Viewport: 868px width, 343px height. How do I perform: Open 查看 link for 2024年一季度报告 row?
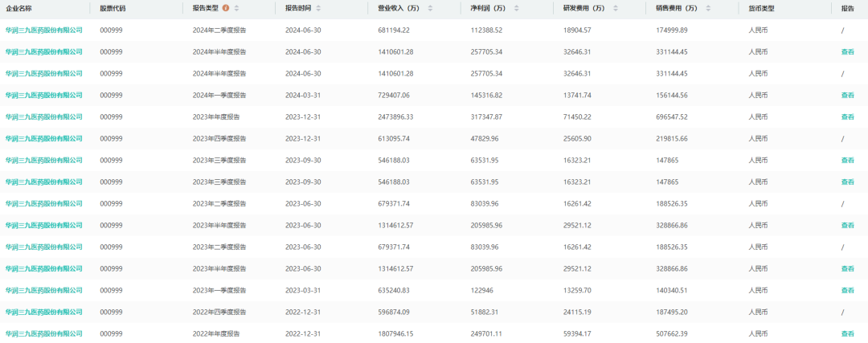point(848,95)
